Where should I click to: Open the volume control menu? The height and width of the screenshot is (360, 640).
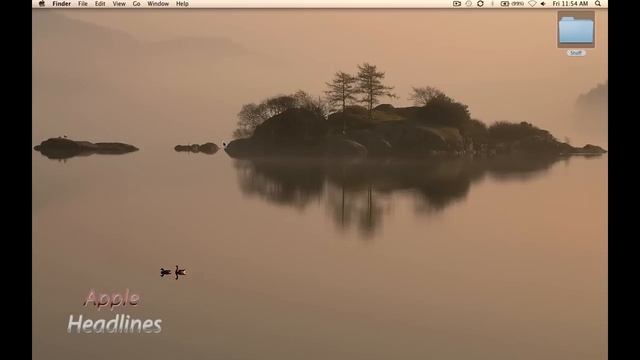tap(543, 4)
